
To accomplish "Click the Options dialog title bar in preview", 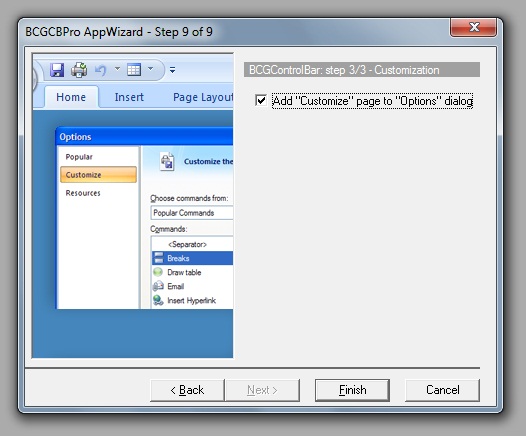I will [144, 137].
